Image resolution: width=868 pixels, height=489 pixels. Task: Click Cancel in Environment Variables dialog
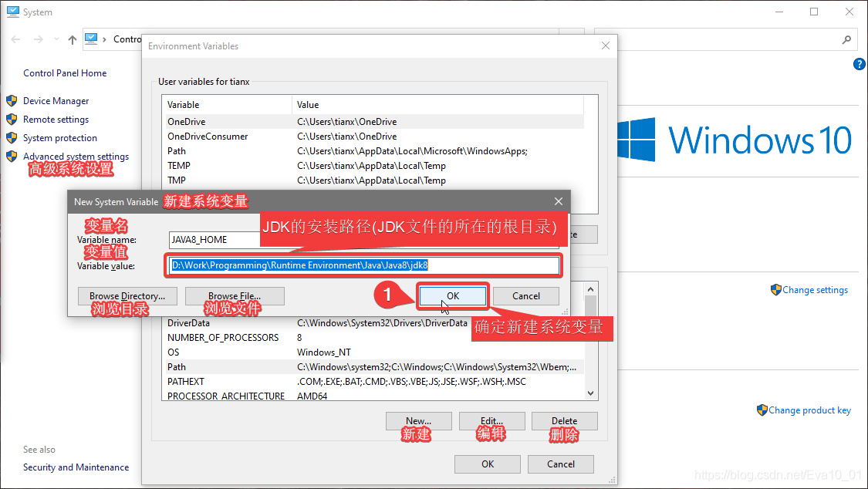pyautogui.click(x=561, y=464)
